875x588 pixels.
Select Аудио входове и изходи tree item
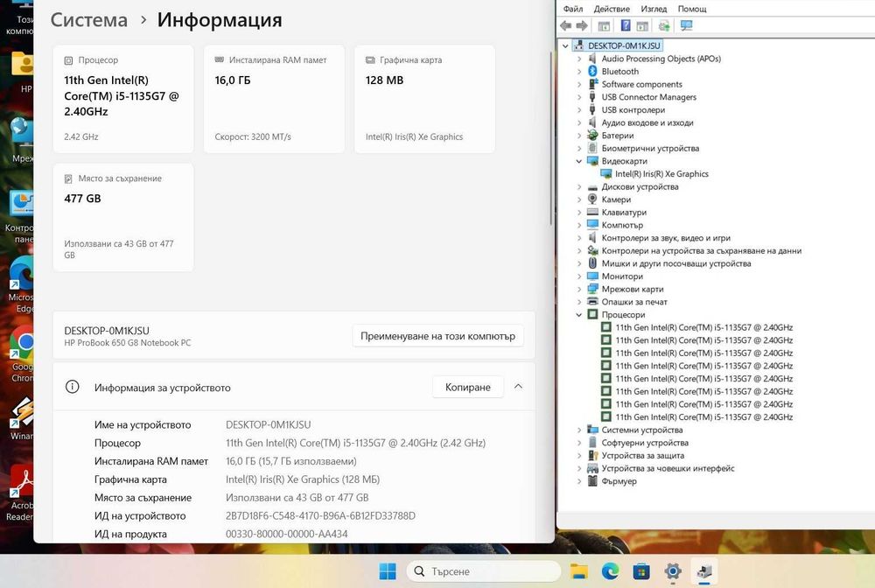tap(647, 122)
